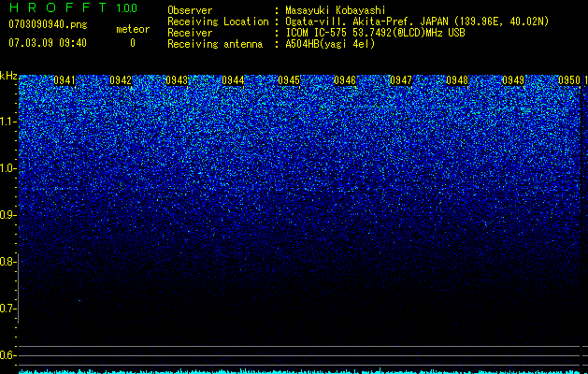Click the Receiving antenna label
588x374 pixels.
point(215,44)
